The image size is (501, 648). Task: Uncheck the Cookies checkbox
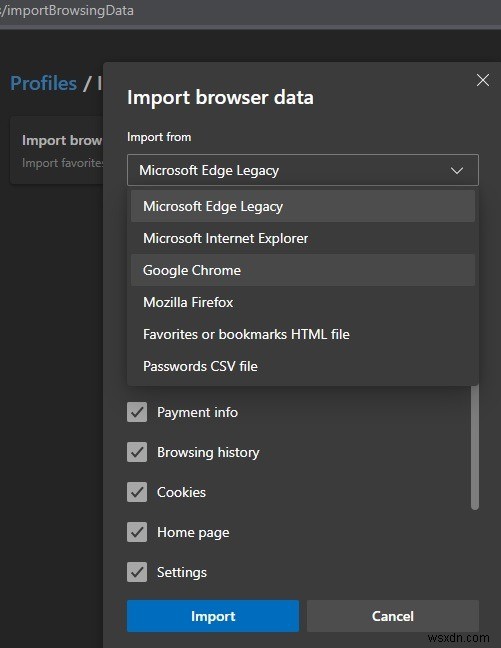click(x=137, y=492)
